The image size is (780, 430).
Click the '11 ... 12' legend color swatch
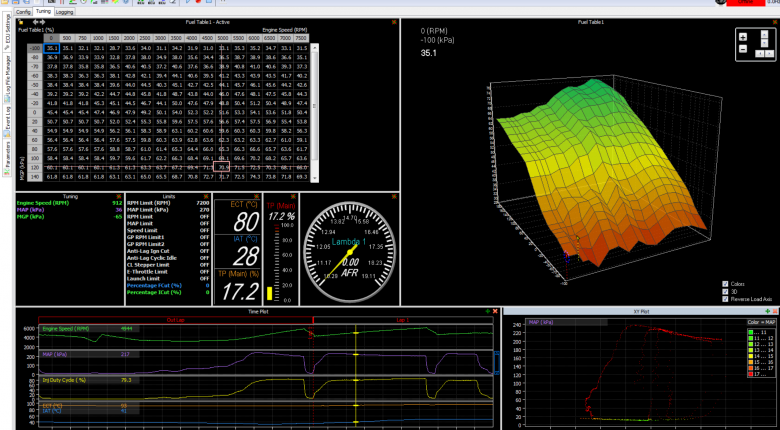click(752, 337)
